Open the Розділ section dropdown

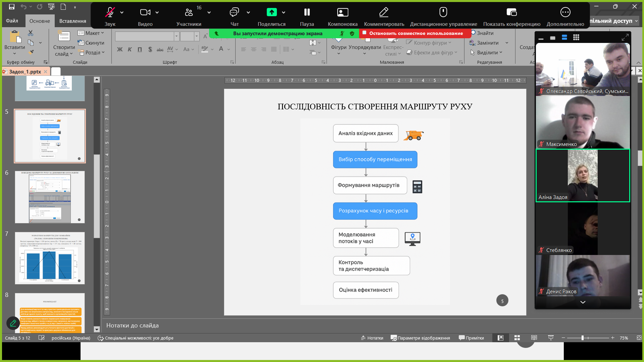click(x=92, y=53)
